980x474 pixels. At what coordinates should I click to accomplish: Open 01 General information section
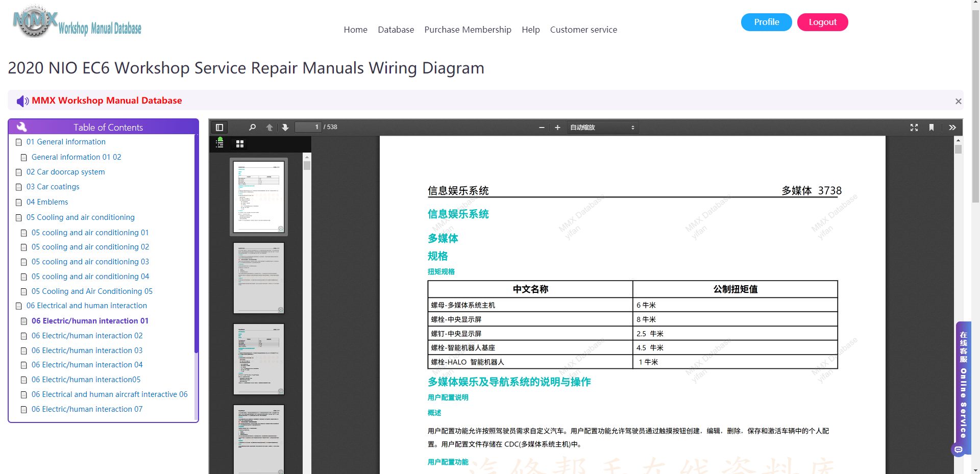coord(66,142)
